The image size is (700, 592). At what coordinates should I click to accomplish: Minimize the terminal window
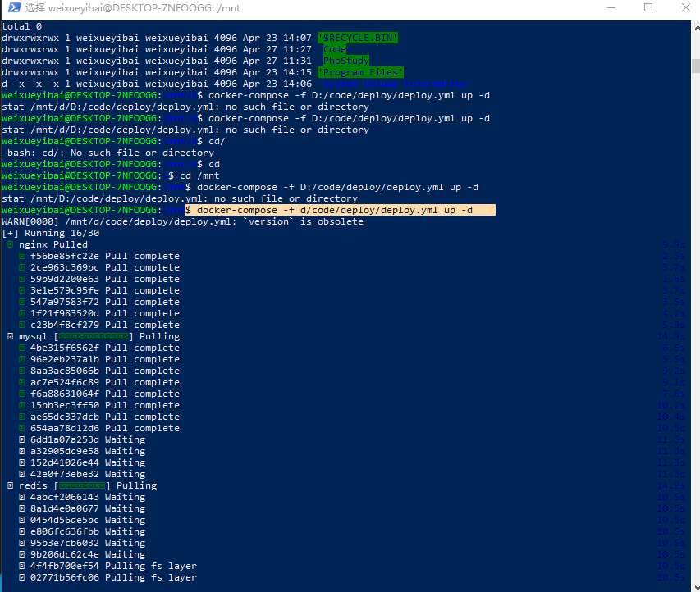click(x=610, y=8)
